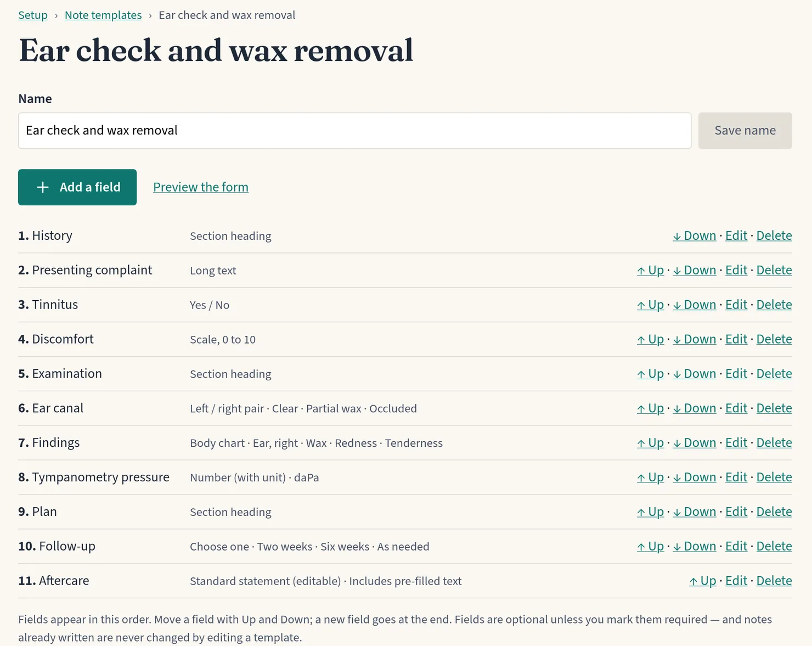Edit the Follow-up field
The height and width of the screenshot is (646, 812).
[736, 547]
